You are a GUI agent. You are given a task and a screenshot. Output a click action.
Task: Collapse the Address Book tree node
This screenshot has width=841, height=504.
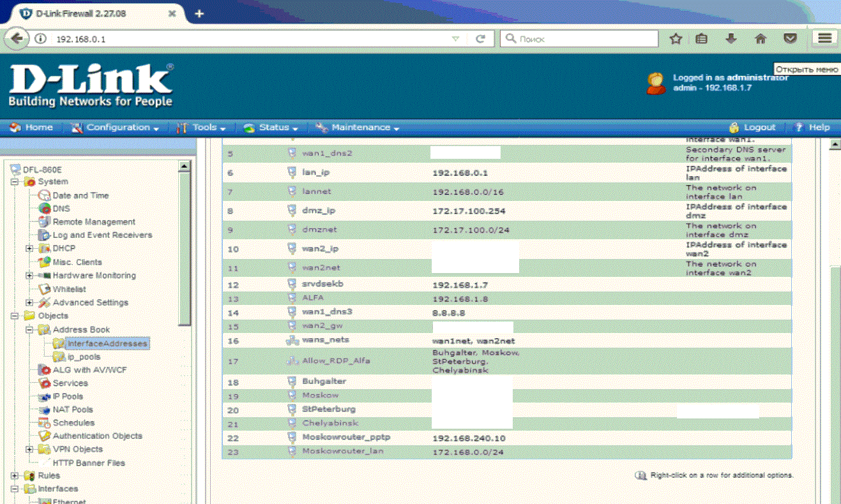tap(29, 330)
